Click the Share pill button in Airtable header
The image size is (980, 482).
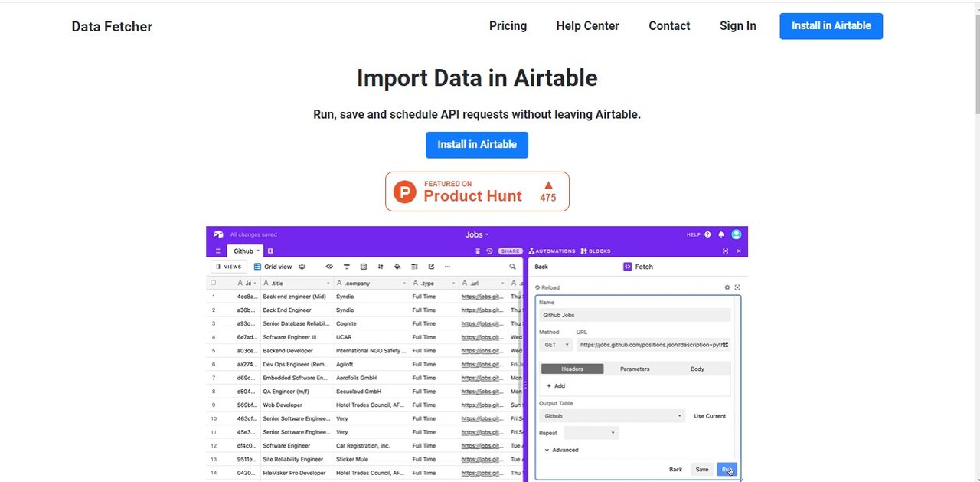tap(511, 251)
